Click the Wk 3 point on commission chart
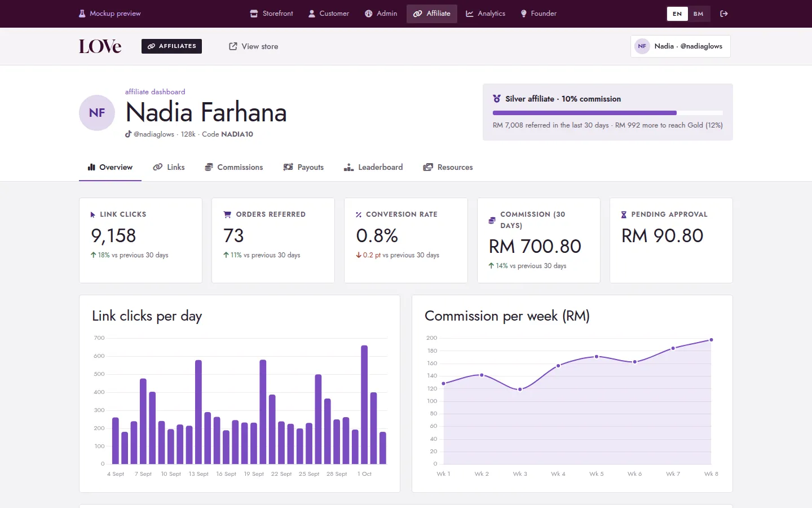Image resolution: width=812 pixels, height=508 pixels. pyautogui.click(x=520, y=389)
